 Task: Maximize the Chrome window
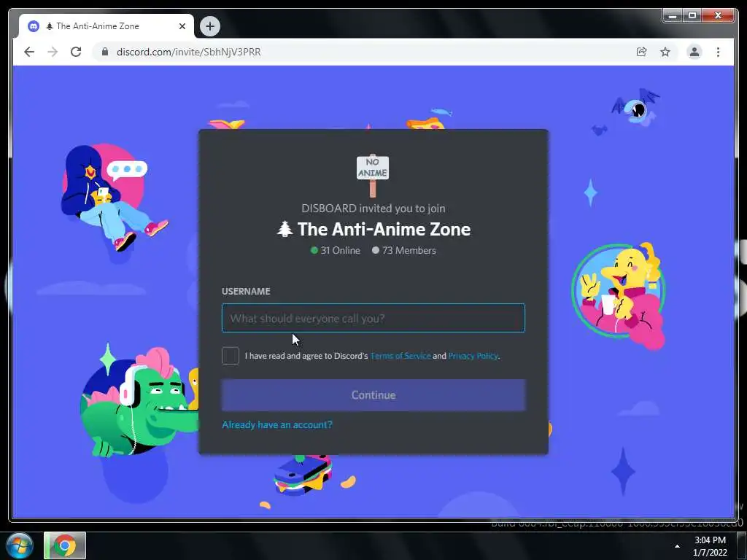[692, 16]
